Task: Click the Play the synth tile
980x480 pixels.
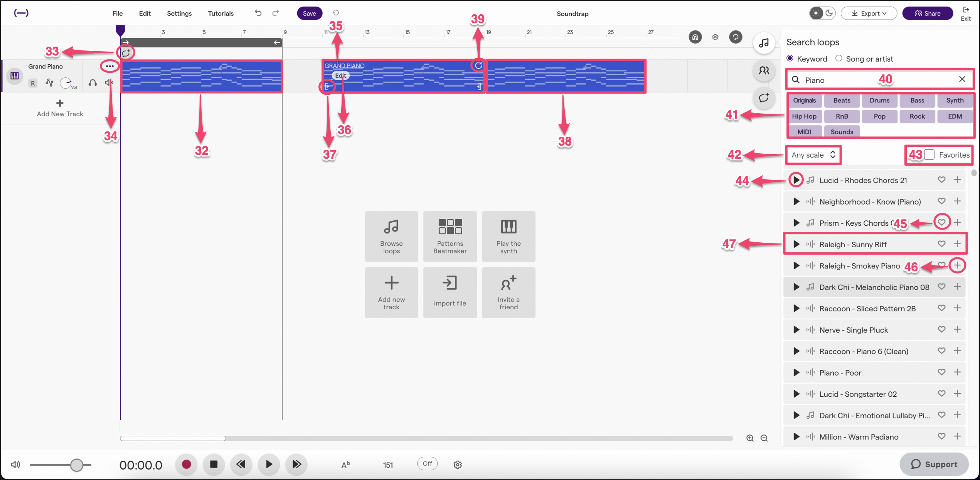Action: (x=509, y=236)
